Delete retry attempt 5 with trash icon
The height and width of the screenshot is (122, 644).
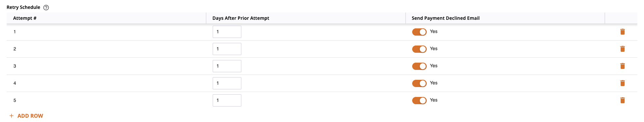pyautogui.click(x=623, y=100)
